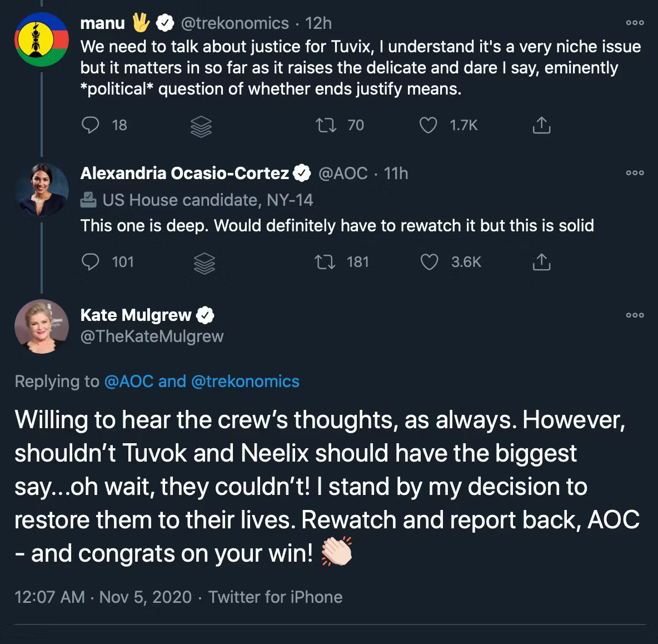Retweet AOC's tweet with 181 retweets

(325, 262)
